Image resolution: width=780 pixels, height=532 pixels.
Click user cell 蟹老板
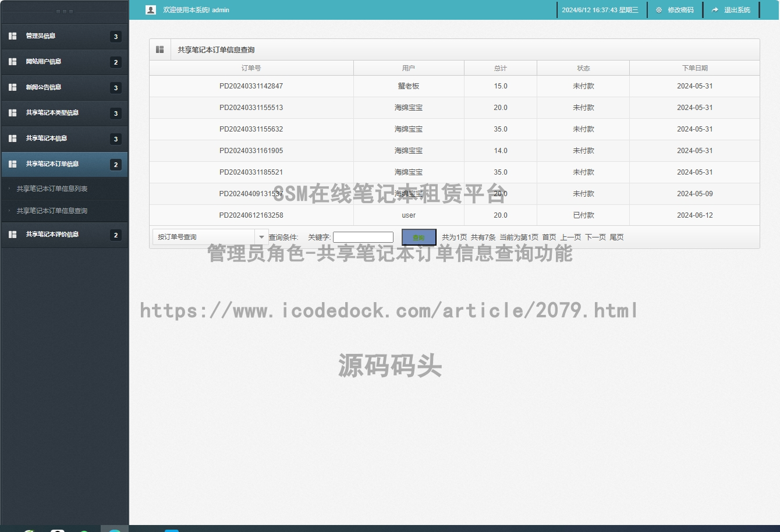pos(409,86)
